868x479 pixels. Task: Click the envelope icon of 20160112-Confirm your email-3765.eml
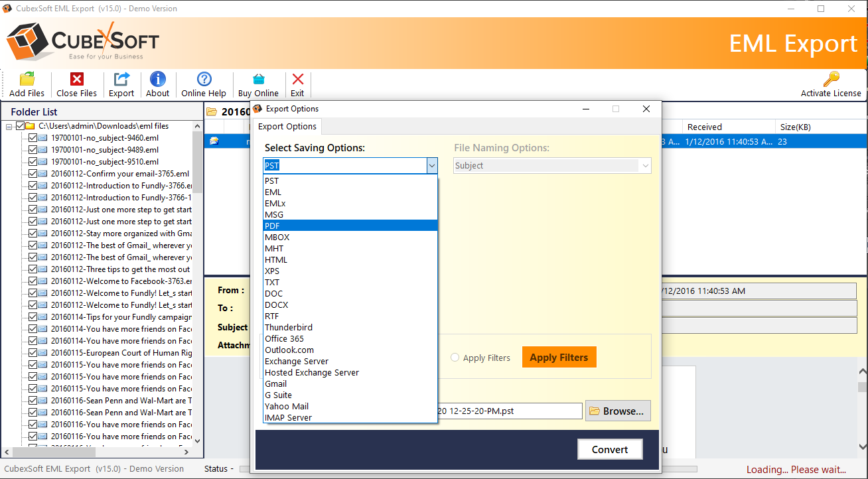[43, 174]
